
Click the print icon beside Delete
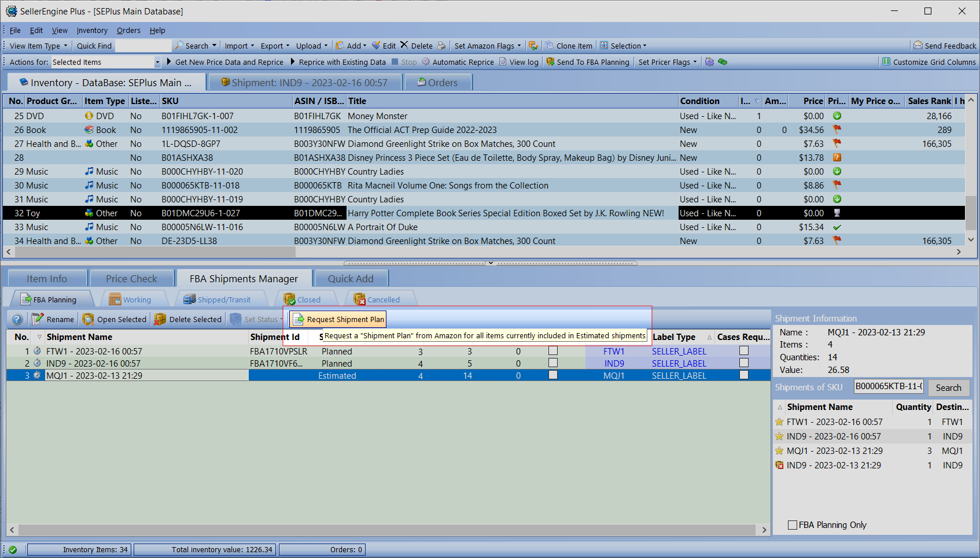point(441,46)
